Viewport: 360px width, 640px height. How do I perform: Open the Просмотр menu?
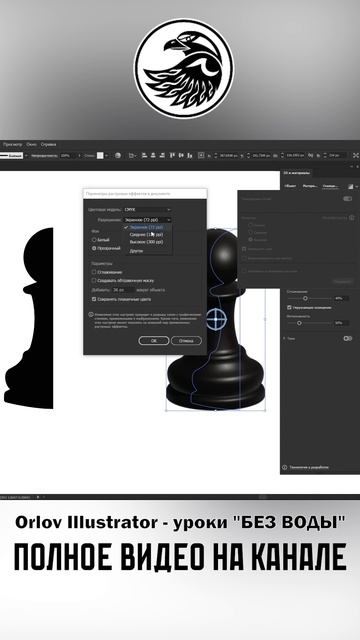tap(12, 144)
